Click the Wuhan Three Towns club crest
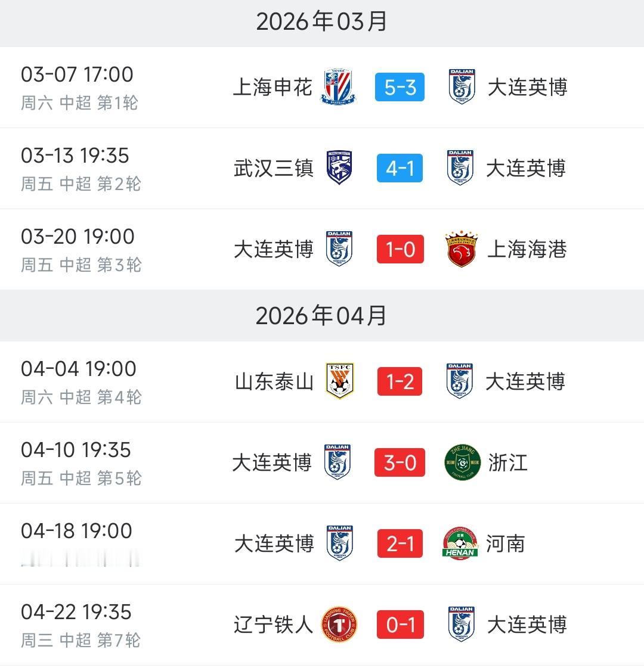The width and height of the screenshot is (644, 668). coord(339,167)
